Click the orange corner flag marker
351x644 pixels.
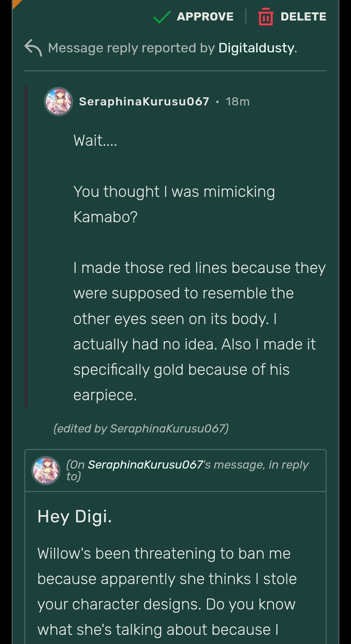pos(16,3)
